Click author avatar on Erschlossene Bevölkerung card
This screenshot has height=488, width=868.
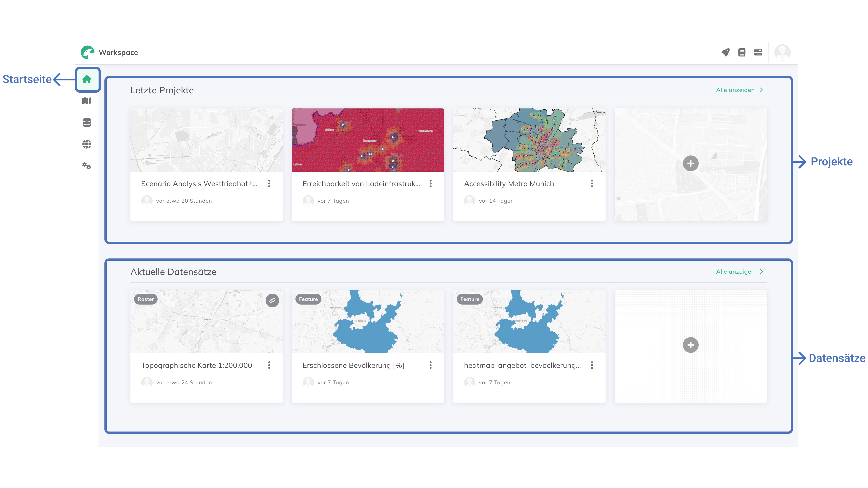pyautogui.click(x=308, y=382)
